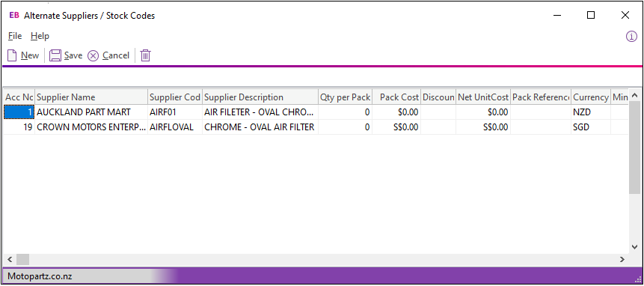This screenshot has width=644, height=286.
Task: Select the CROWN MOTORS ENTERP... row
Action: 316,127
